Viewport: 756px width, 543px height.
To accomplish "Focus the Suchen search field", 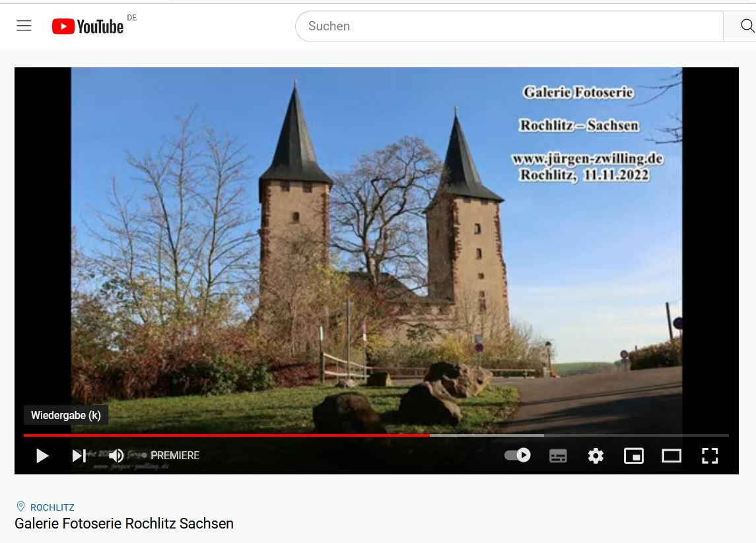I will point(508,26).
